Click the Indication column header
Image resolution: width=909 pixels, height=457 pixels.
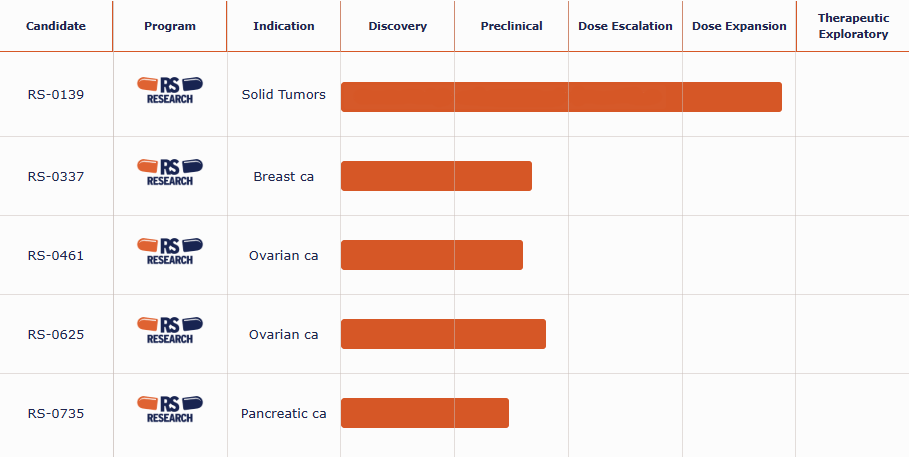pos(284,26)
